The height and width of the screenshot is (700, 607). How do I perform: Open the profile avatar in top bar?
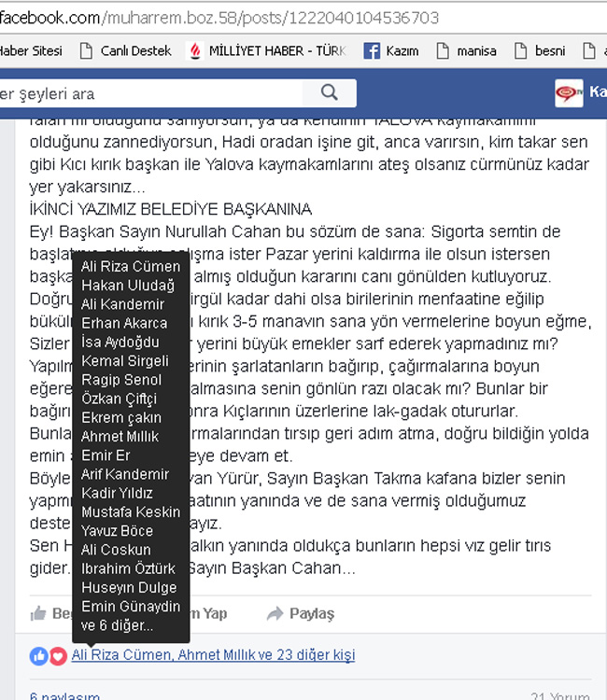(x=569, y=92)
